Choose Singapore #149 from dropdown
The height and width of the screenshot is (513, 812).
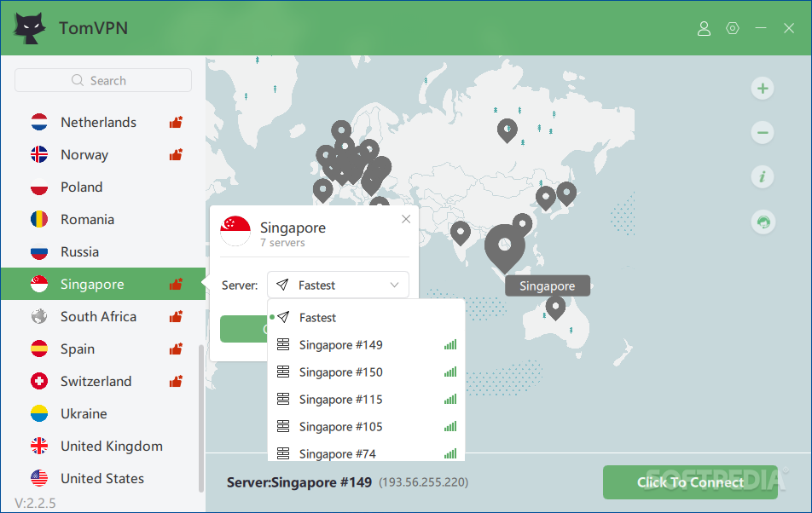click(366, 345)
